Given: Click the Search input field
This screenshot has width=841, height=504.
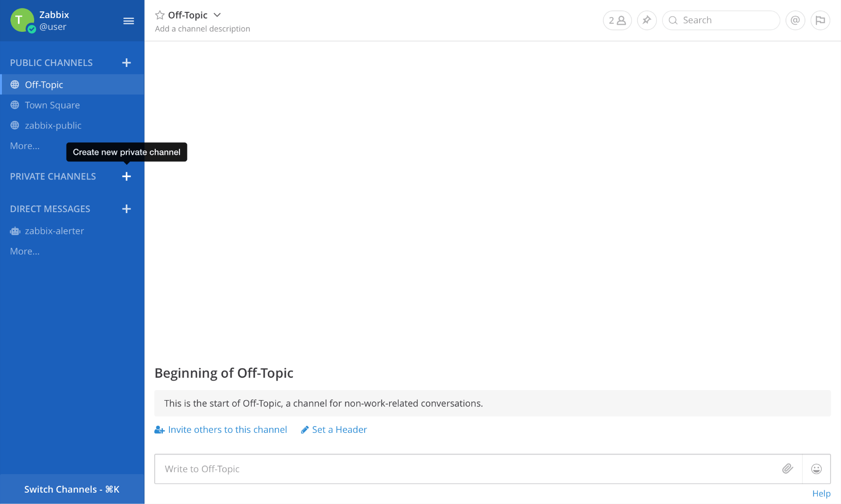Looking at the screenshot, I should pyautogui.click(x=727, y=20).
